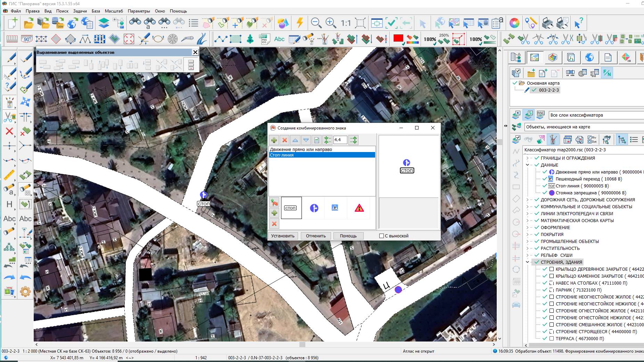Select 'Движение прямо или направо' list entry
The width and height of the screenshot is (644, 362).
coord(301,150)
